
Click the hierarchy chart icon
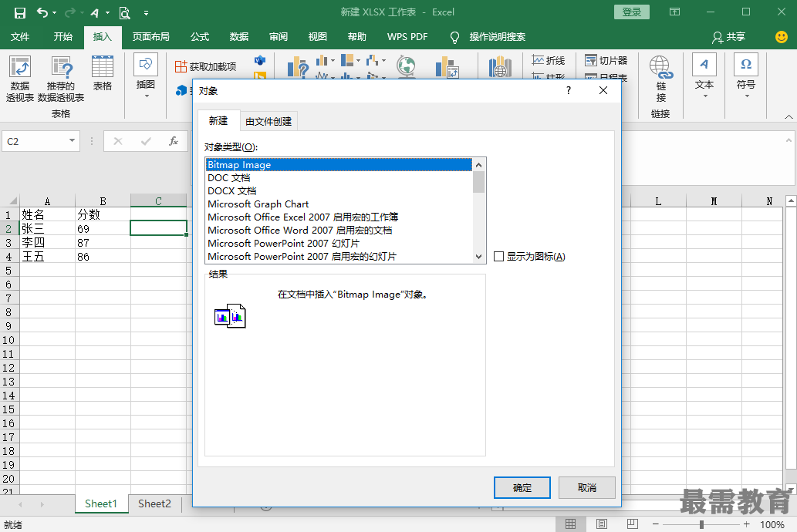tap(347, 61)
